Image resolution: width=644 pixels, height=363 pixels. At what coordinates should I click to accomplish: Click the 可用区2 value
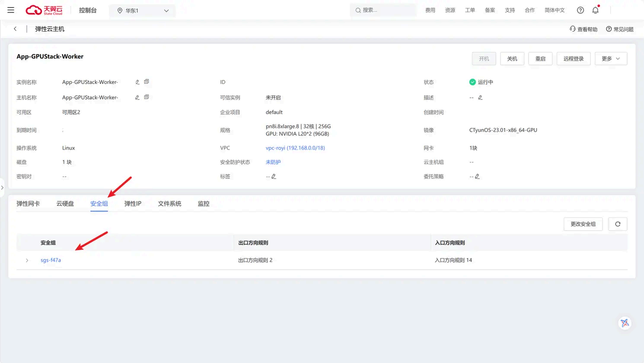tap(71, 112)
